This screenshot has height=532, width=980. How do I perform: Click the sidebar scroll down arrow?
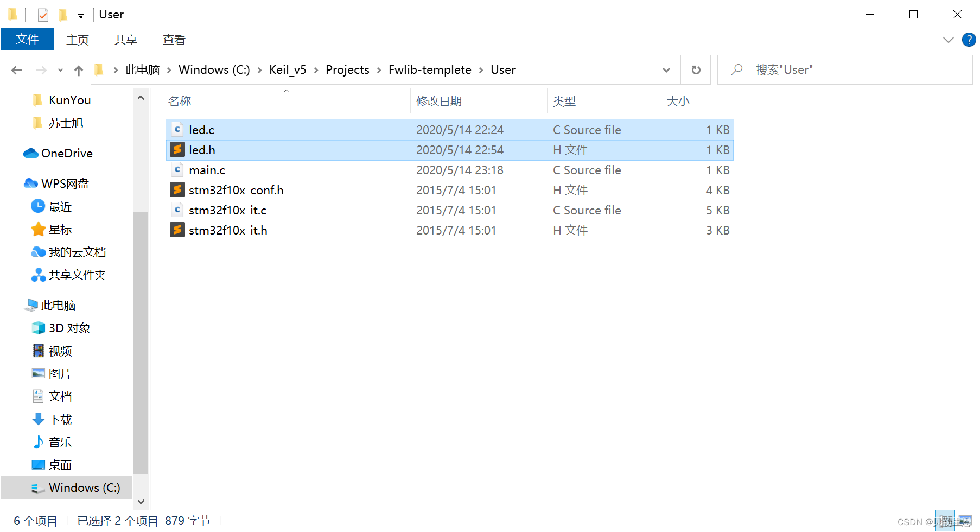141,502
